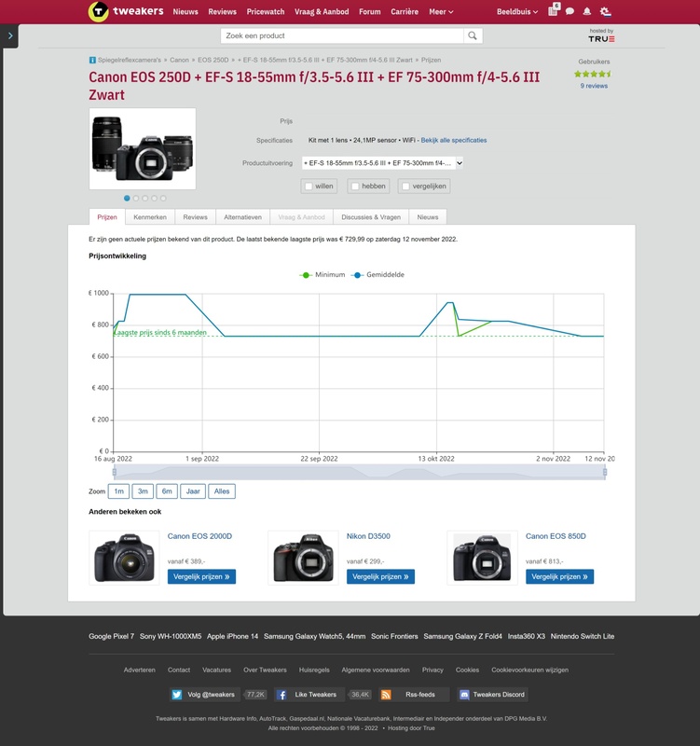The width and height of the screenshot is (700, 746).
Task: Open the Canon EOS 2000D link
Action: (199, 536)
